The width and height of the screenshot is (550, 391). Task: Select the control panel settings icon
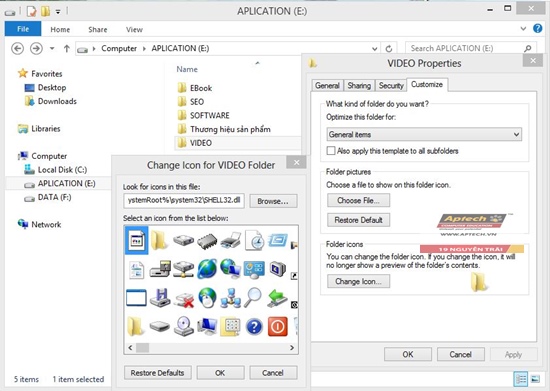click(x=254, y=269)
